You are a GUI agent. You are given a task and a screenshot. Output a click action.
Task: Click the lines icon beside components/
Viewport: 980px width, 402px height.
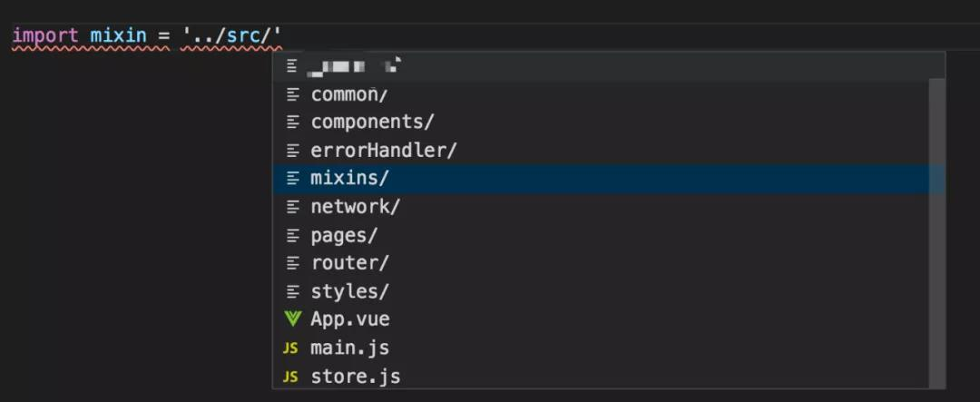(292, 122)
